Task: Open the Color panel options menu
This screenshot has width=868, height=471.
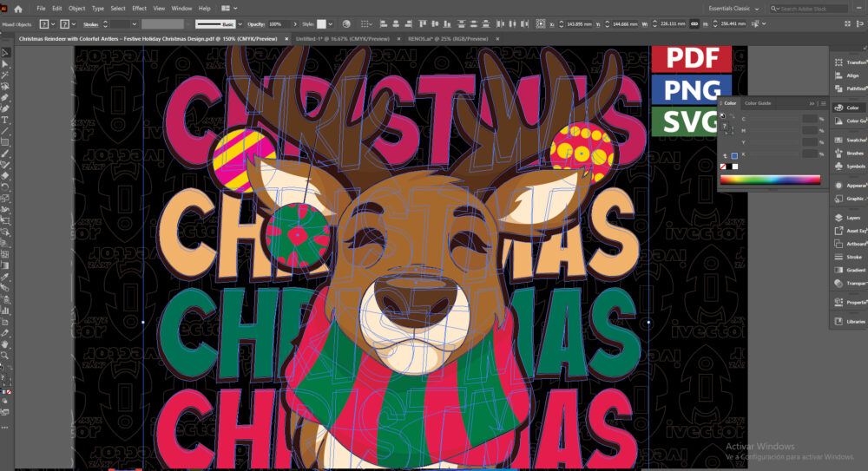Action: click(823, 103)
